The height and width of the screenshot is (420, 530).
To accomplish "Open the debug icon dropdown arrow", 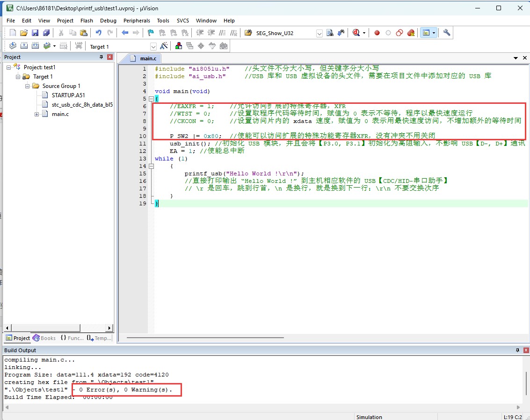I will (x=364, y=33).
